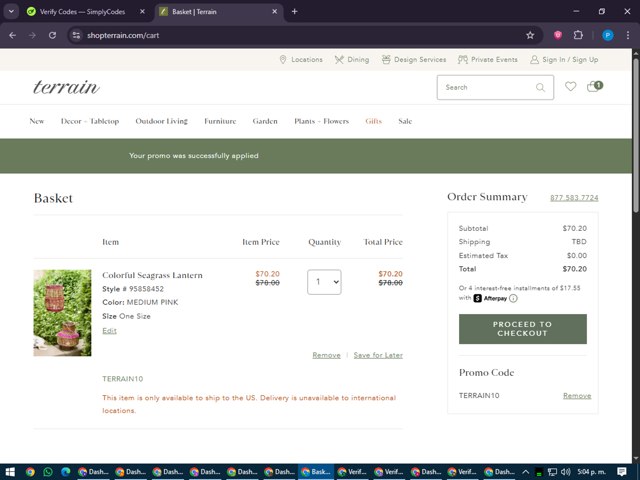Open the Chrome three-dot menu
Viewport: 640px width, 480px height.
pyautogui.click(x=628, y=36)
